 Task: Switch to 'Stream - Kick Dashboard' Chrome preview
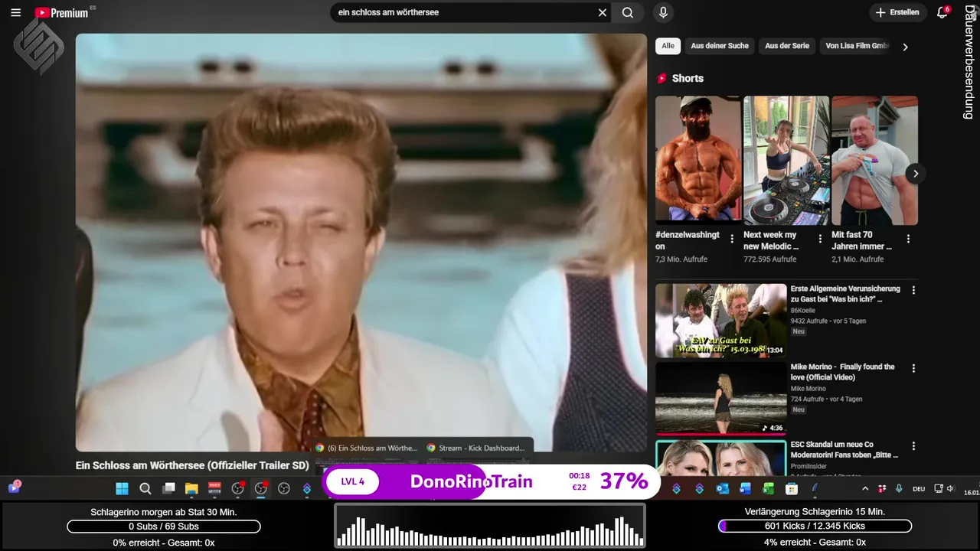coord(476,448)
